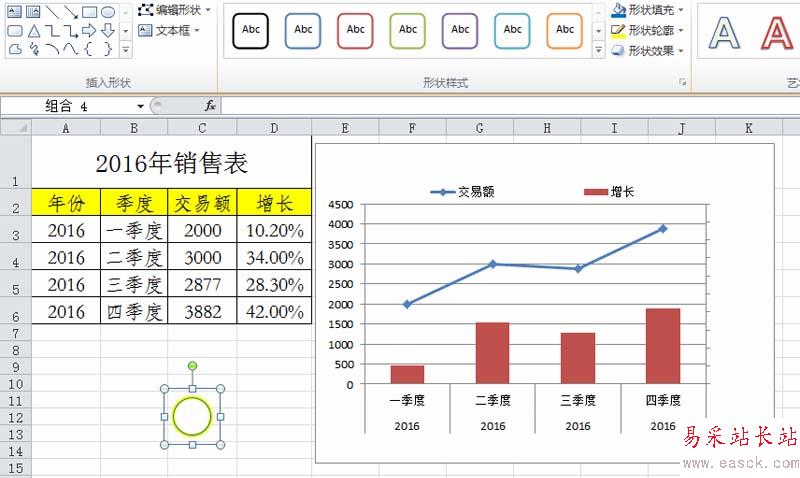Expand the Edit Shape (编辑形状) dropdown arrow
The width and height of the screenshot is (800, 478).
[x=208, y=10]
